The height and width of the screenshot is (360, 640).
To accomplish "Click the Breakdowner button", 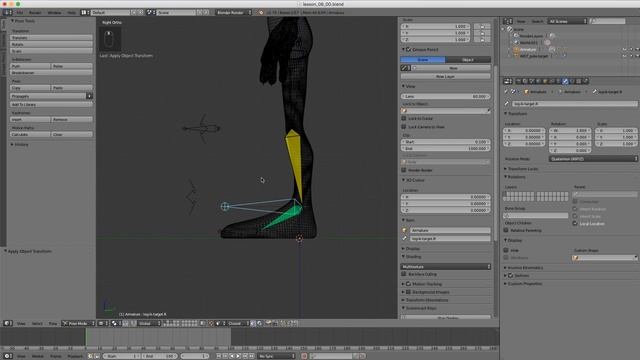I will coord(51,73).
